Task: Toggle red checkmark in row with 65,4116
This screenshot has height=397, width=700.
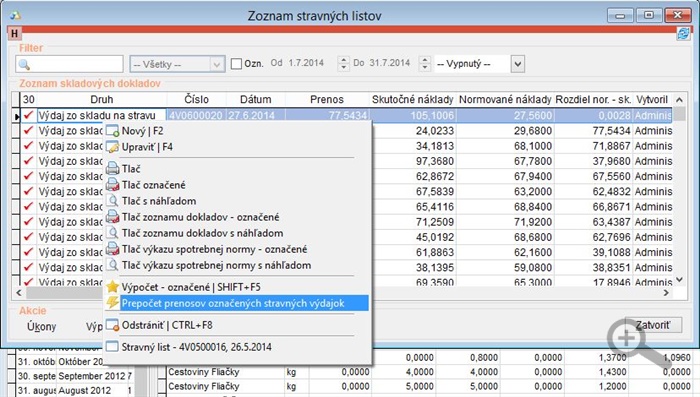Action: point(29,206)
